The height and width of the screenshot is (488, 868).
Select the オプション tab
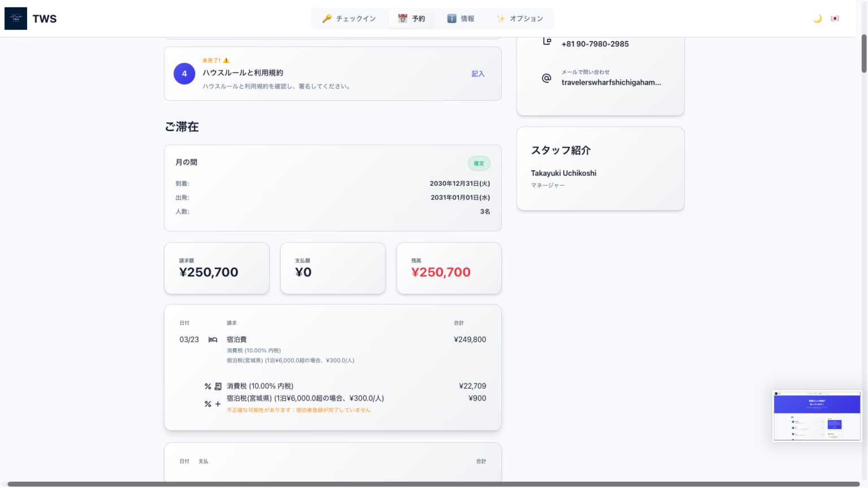pyautogui.click(x=520, y=19)
